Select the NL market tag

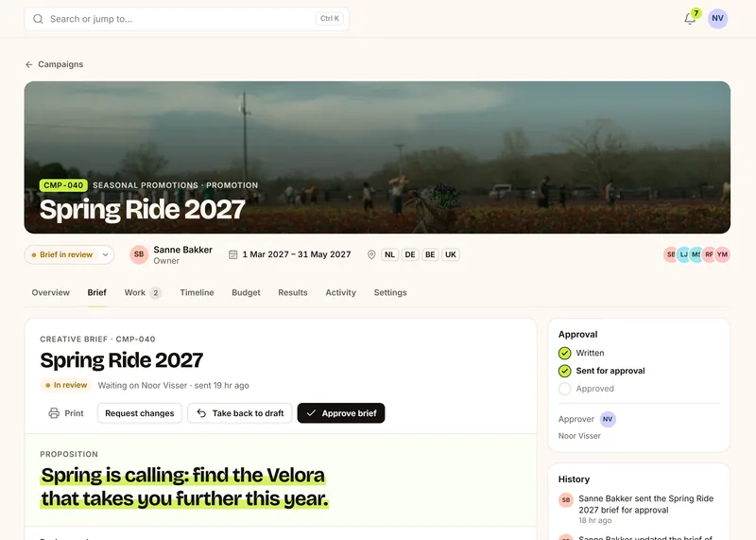(x=389, y=254)
